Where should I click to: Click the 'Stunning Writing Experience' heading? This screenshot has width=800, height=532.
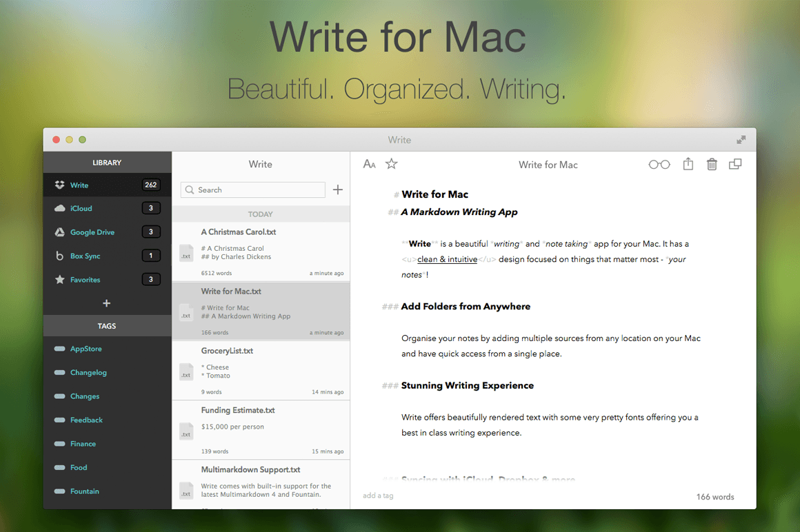pyautogui.click(x=468, y=386)
